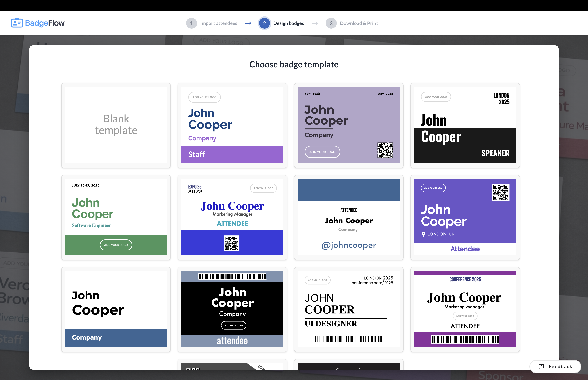Select the purple Staff badge template
The width and height of the screenshot is (588, 380).
pyautogui.click(x=232, y=125)
